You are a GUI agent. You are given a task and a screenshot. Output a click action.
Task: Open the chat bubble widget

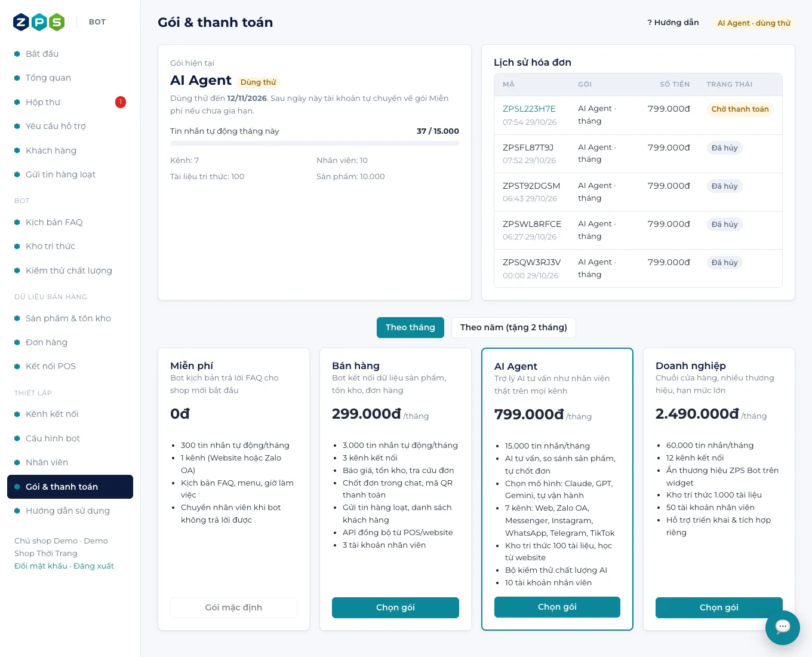pos(782,627)
